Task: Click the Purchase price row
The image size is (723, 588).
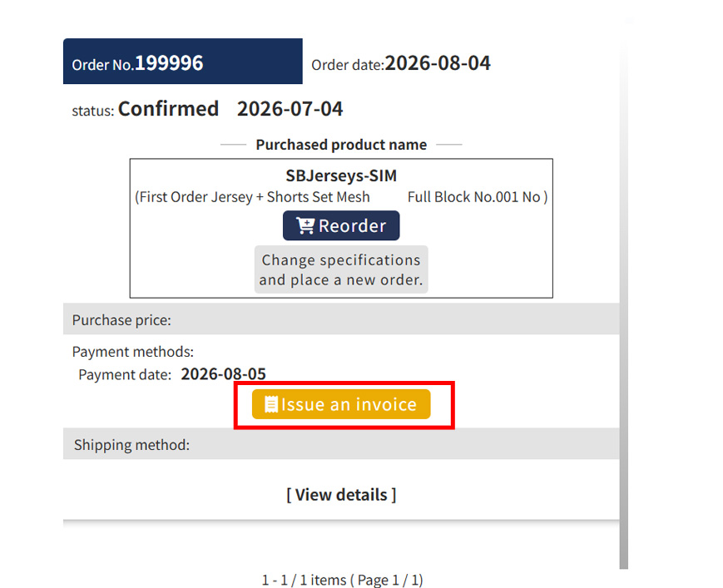Action: pos(341,319)
